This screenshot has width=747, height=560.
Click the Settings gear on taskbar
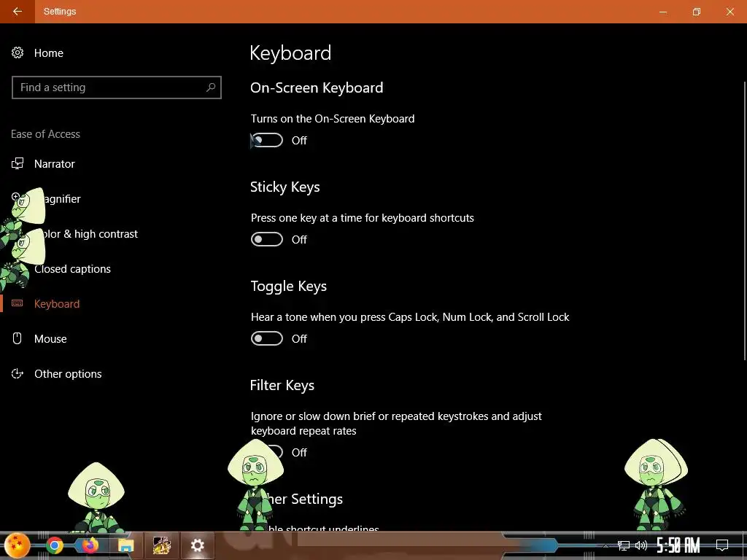[x=197, y=545]
